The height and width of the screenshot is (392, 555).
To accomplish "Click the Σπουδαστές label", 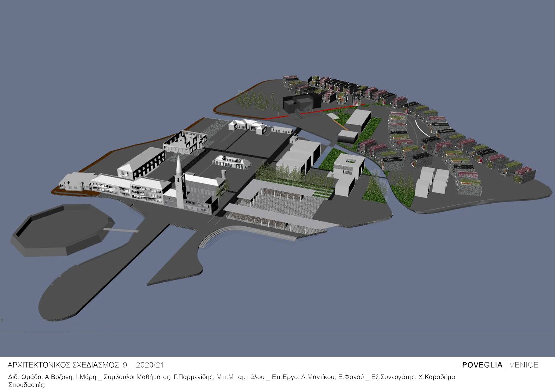I will click(27, 385).
